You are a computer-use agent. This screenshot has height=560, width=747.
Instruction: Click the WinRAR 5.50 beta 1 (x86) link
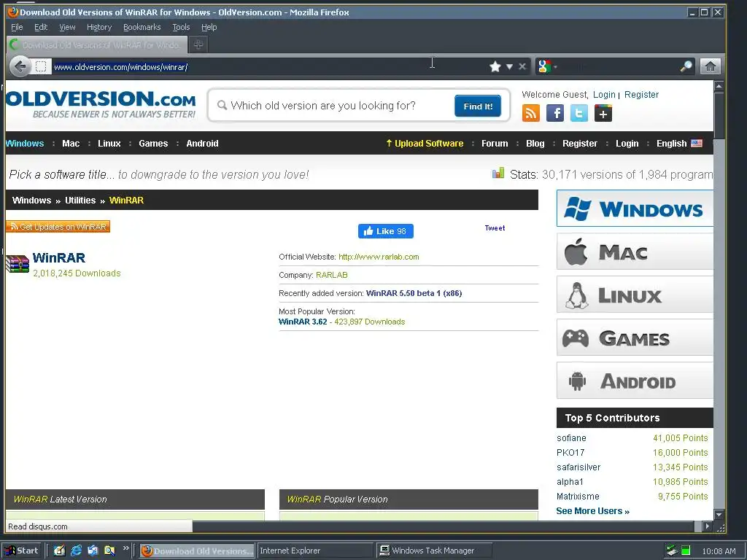click(414, 293)
